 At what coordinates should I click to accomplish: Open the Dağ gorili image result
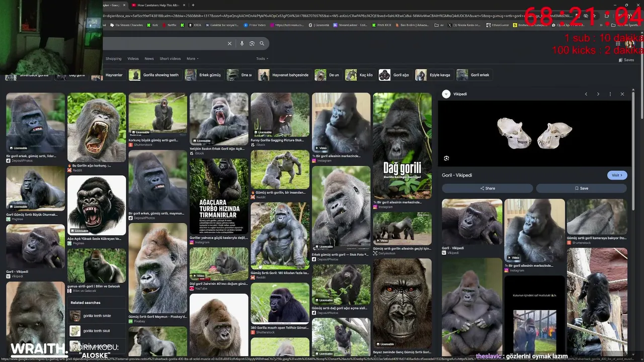tap(402, 146)
